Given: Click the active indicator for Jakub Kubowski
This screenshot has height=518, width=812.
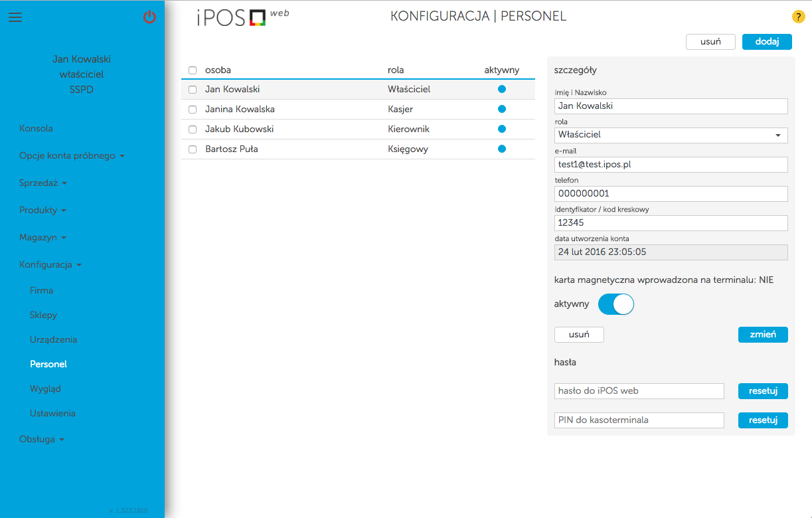Looking at the screenshot, I should point(502,129).
